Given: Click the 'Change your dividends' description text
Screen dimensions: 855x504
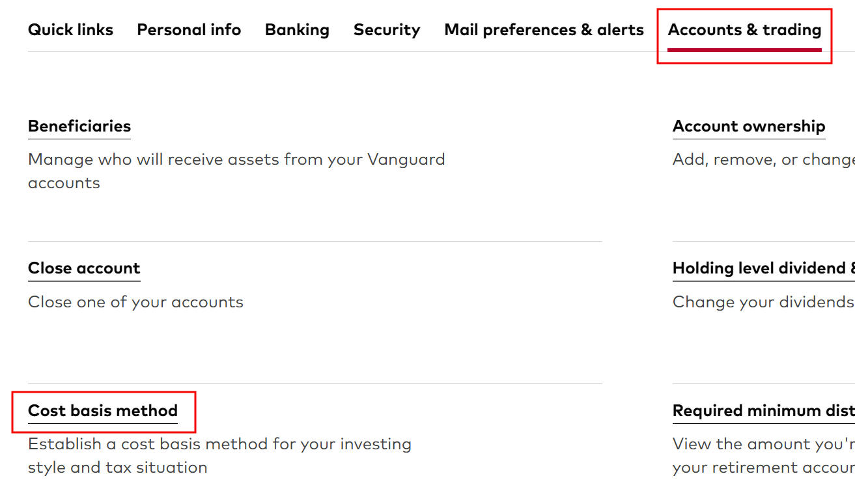Looking at the screenshot, I should pyautogui.click(x=762, y=301).
